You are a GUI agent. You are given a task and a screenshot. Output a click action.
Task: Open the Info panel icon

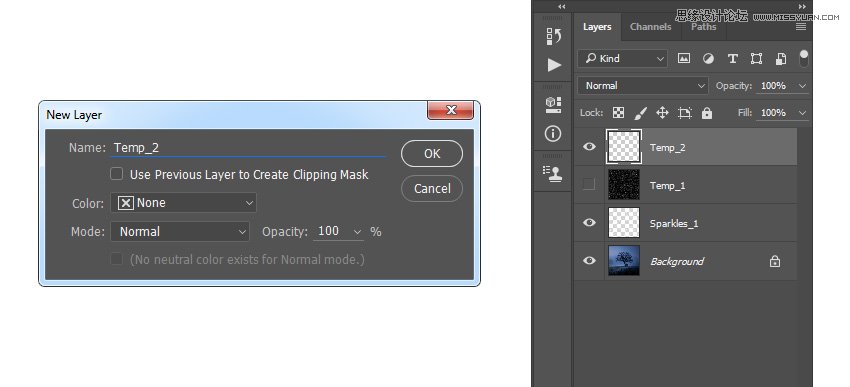pos(553,133)
